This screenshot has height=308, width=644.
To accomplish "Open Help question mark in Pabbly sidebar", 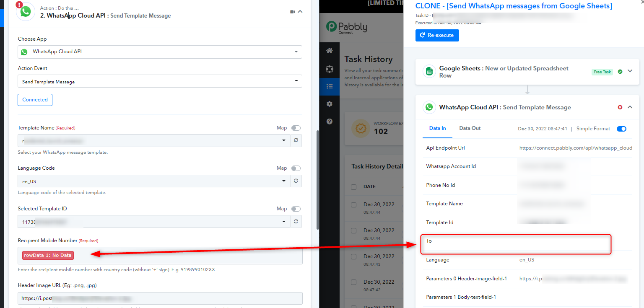I will tap(330, 122).
